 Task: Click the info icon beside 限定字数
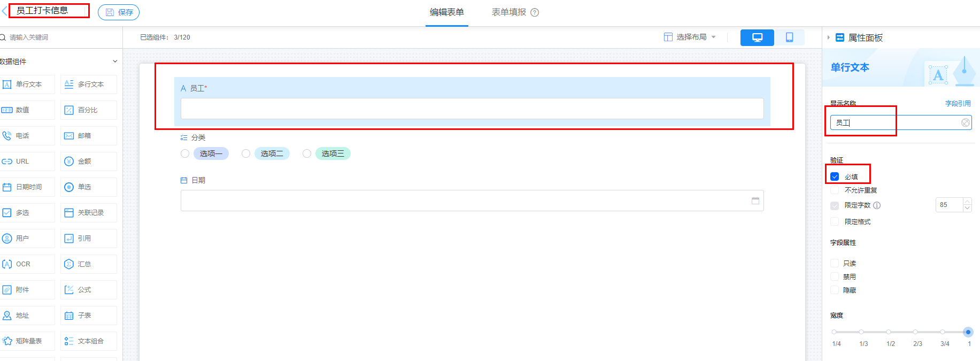(877, 205)
